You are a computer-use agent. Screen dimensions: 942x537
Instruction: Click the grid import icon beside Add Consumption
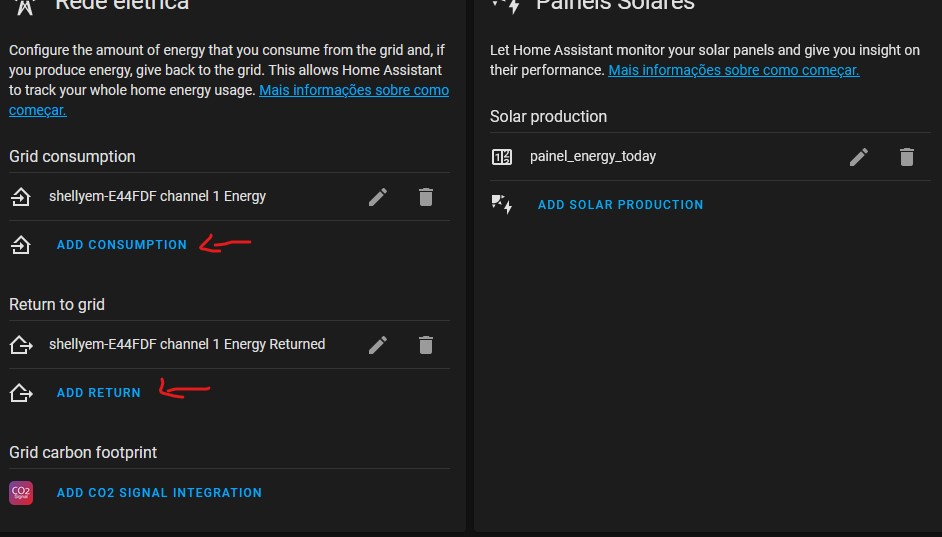(x=21, y=244)
